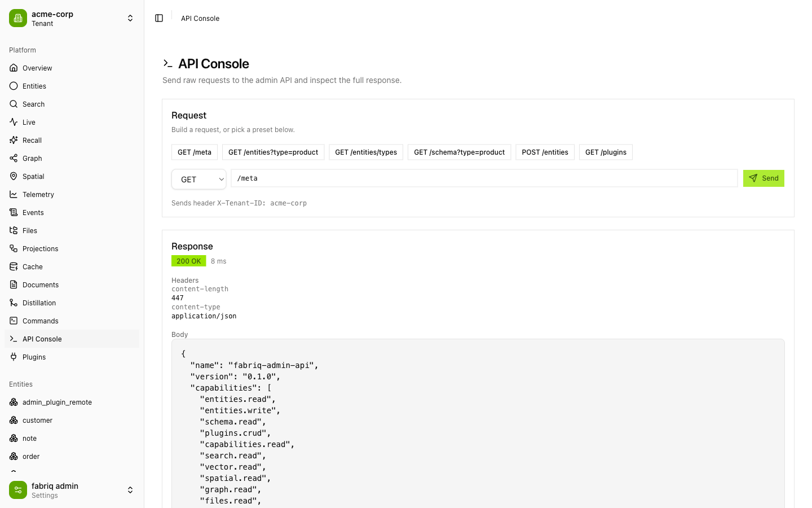
Task: Expand the acme-corp tenant switcher chevron
Action: click(x=130, y=18)
